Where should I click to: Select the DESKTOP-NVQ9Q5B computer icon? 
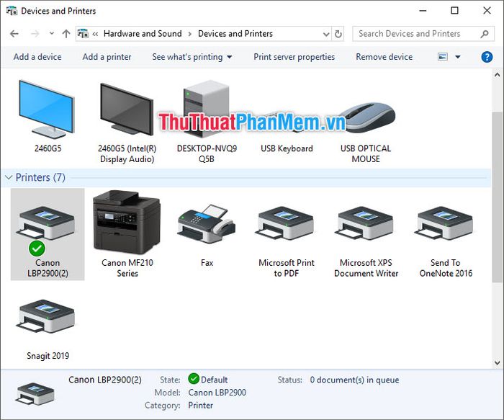(207, 109)
